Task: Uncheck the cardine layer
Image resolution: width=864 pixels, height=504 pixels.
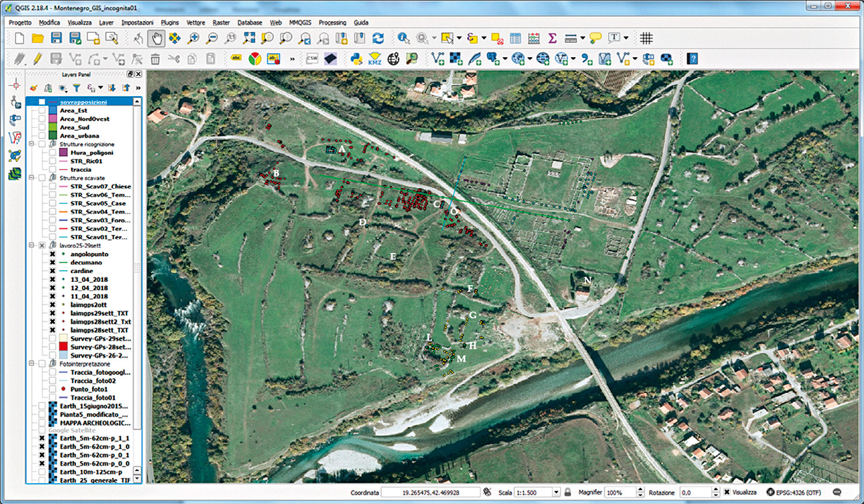Action: pyautogui.click(x=53, y=271)
